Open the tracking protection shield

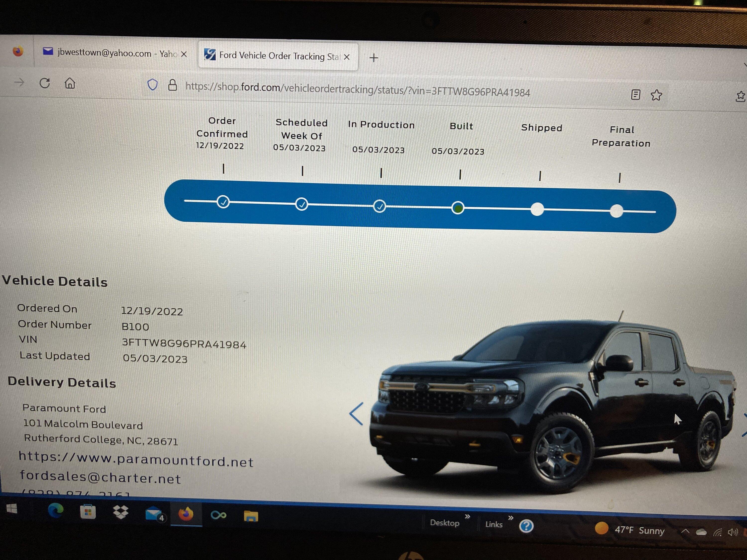coord(153,85)
